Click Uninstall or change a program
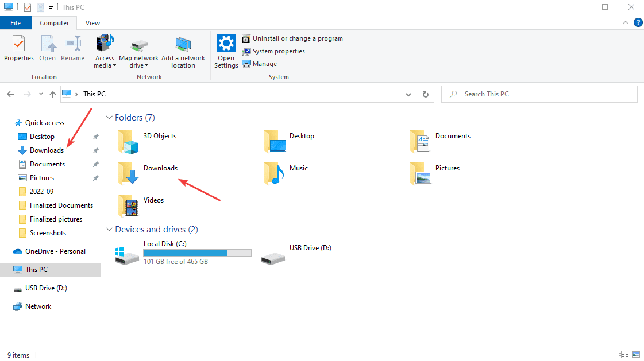The image size is (644, 361). tap(292, 38)
